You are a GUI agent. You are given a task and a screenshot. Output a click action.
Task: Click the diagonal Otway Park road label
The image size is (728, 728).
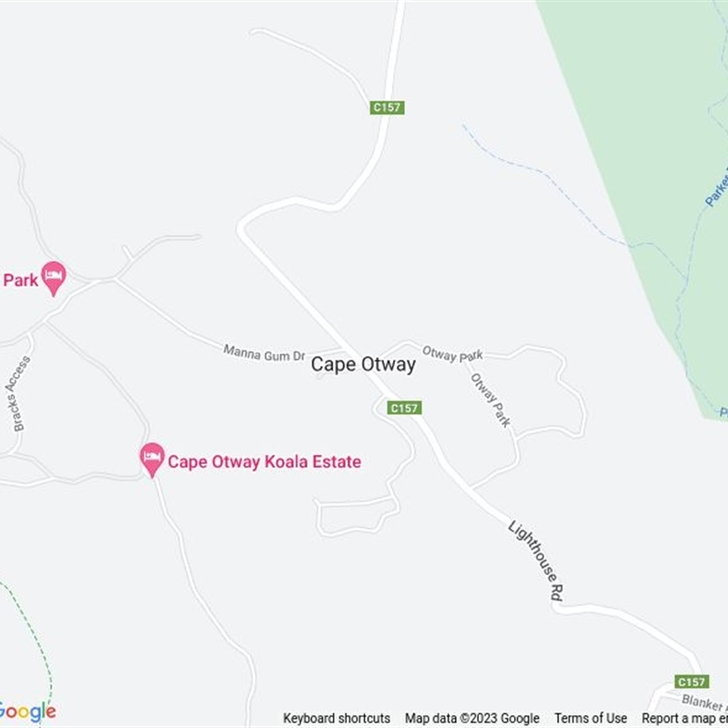490,399
